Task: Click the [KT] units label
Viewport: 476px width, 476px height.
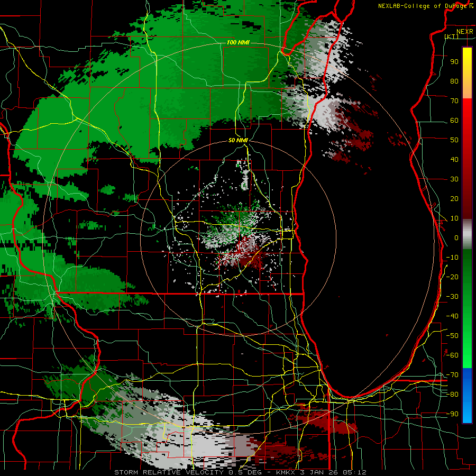Action: click(x=452, y=36)
